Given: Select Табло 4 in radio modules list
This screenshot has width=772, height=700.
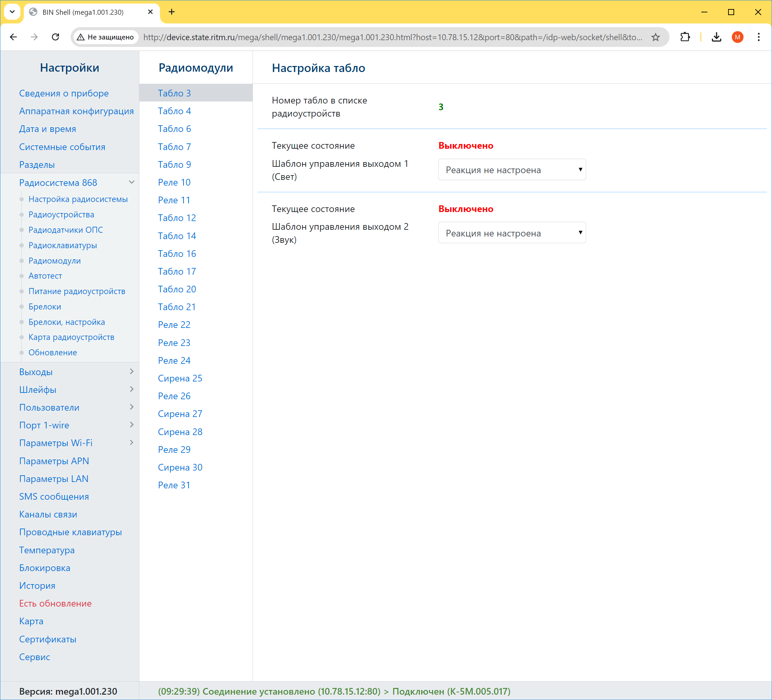Looking at the screenshot, I should coord(174,111).
